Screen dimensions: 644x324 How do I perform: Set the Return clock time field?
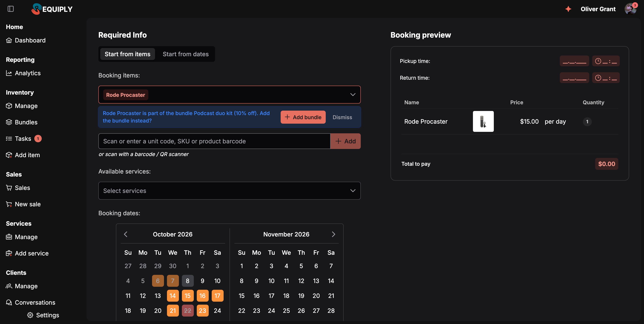click(606, 78)
